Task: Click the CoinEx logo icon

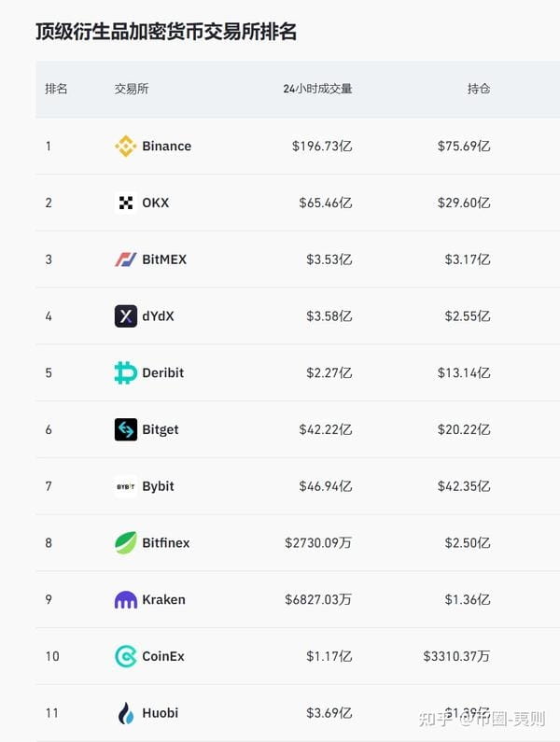Action: click(125, 656)
